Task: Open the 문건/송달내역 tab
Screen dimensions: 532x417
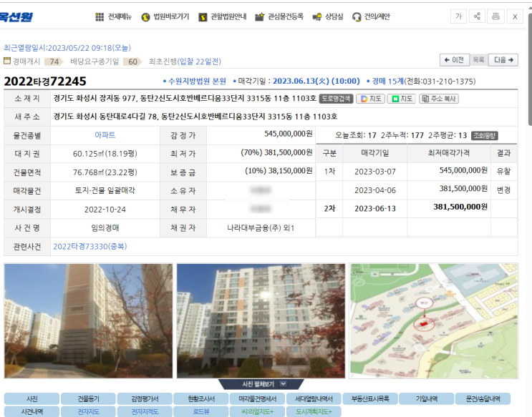Action: (483, 398)
